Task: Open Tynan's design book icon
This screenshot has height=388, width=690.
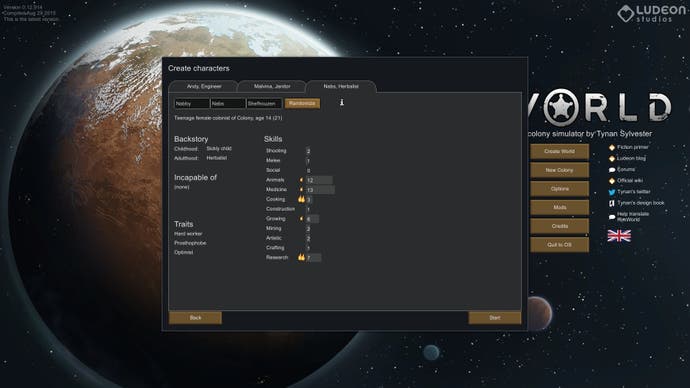Action: tap(612, 203)
